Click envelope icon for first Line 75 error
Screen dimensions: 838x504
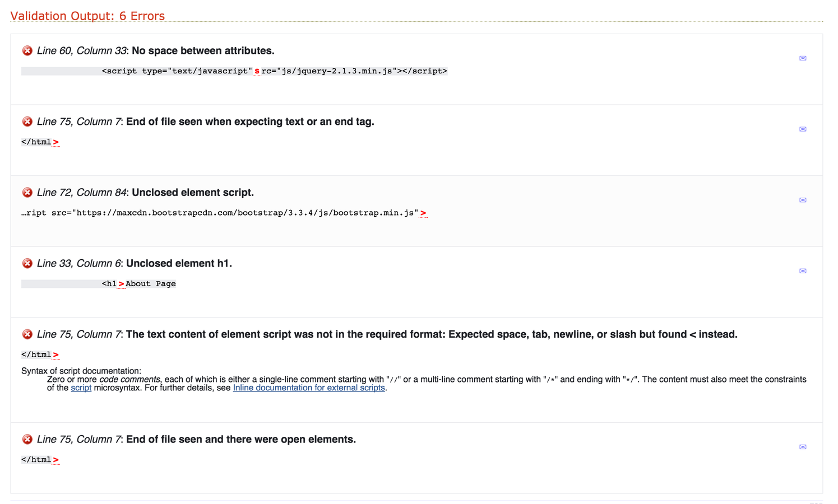[x=803, y=129]
